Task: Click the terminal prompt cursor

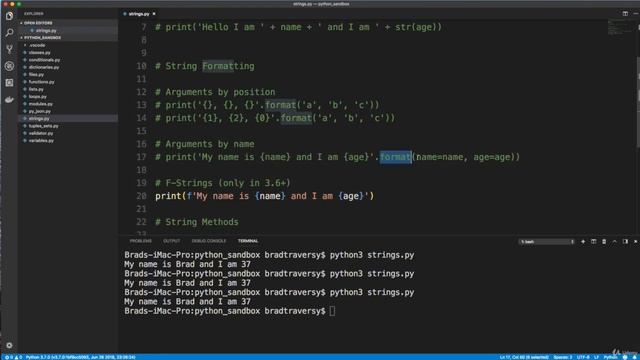Action: pyautogui.click(x=332, y=311)
